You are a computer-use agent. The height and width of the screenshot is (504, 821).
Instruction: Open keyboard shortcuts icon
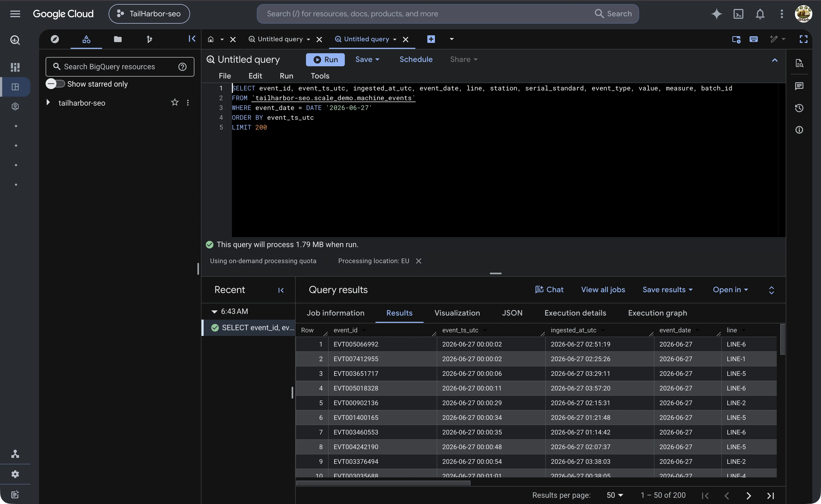click(x=754, y=39)
